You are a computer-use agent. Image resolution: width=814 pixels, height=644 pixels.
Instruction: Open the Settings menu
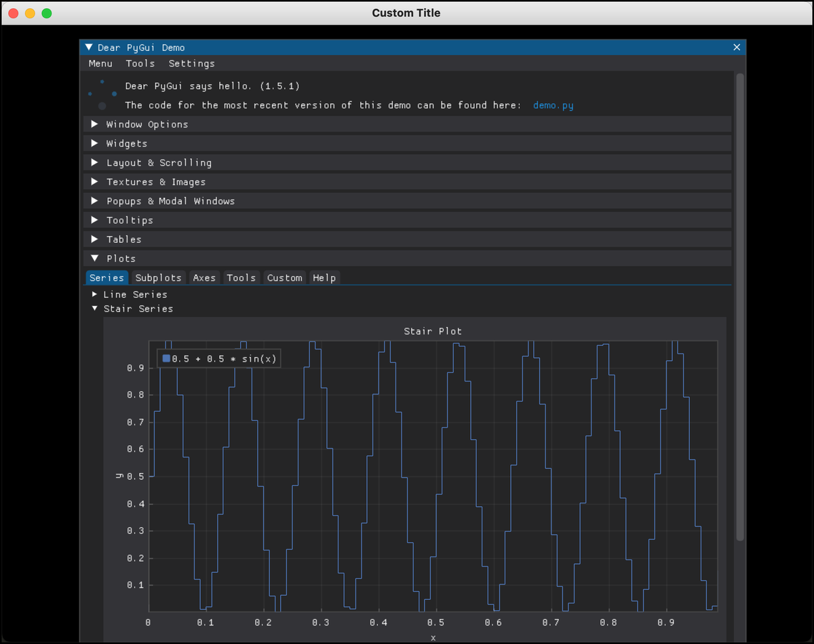point(191,63)
